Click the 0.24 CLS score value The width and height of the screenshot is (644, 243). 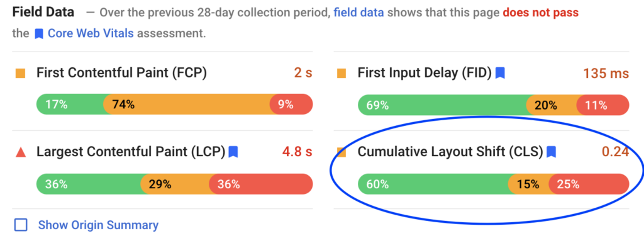[615, 152]
